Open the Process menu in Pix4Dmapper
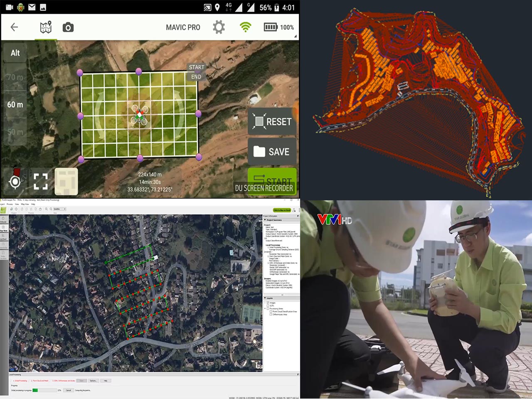The height and width of the screenshot is (399, 532). tap(10, 204)
